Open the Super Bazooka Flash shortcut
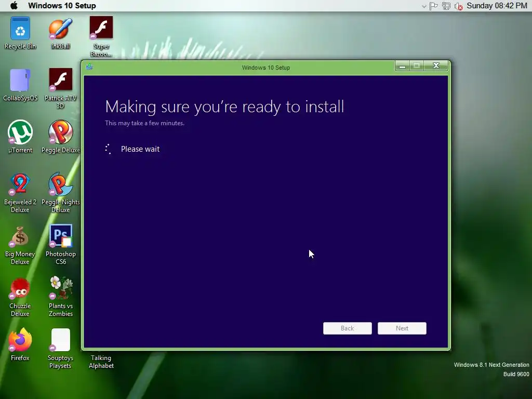Viewport: 532px width, 399px height. [101, 37]
